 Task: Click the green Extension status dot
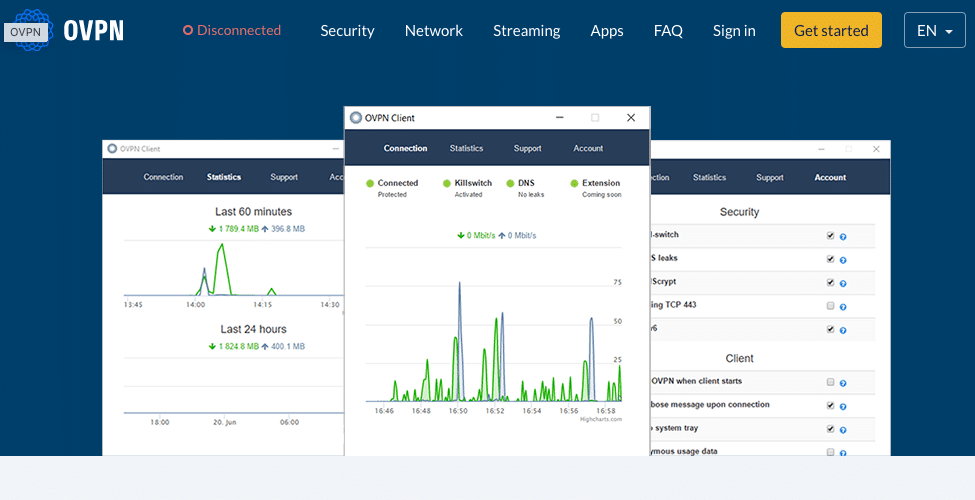coord(574,184)
